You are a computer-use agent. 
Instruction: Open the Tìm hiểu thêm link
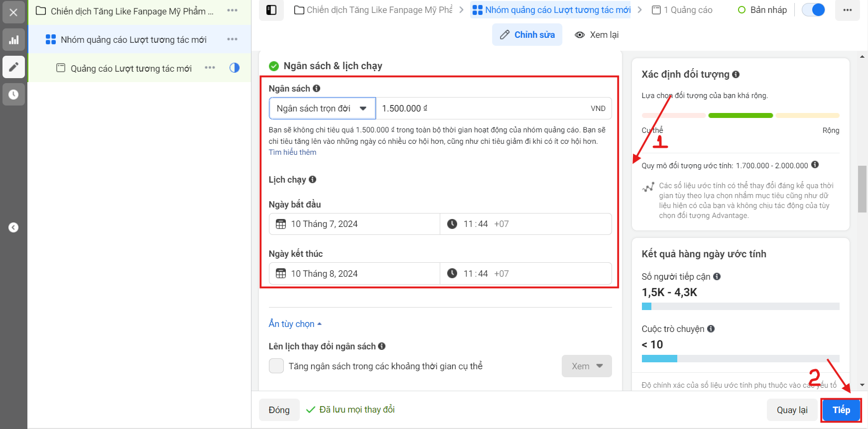pyautogui.click(x=292, y=152)
